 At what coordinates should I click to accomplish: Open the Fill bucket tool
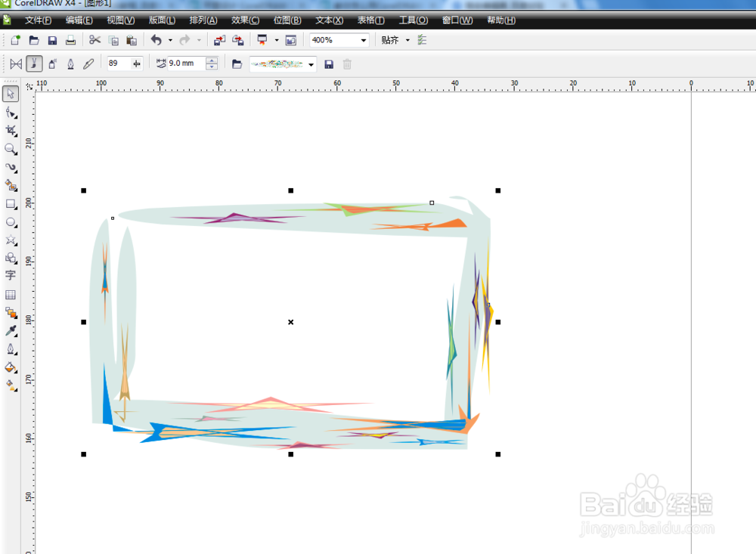pyautogui.click(x=11, y=367)
